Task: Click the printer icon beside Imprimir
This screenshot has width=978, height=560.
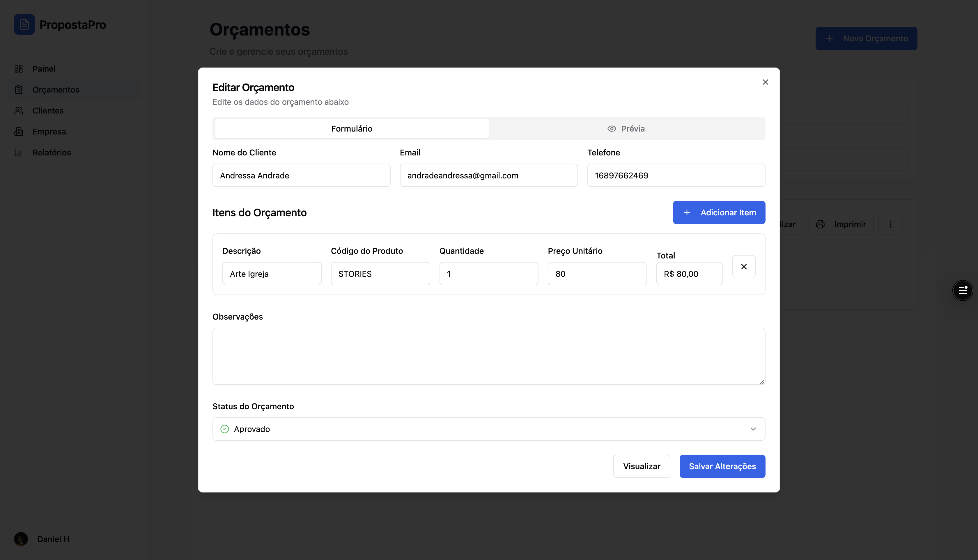Action: point(820,224)
